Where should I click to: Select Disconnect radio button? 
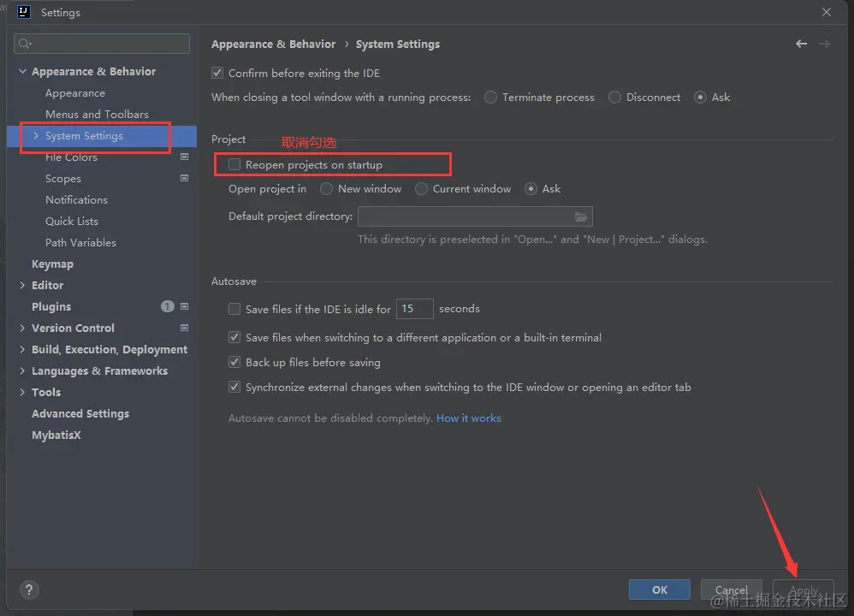615,97
